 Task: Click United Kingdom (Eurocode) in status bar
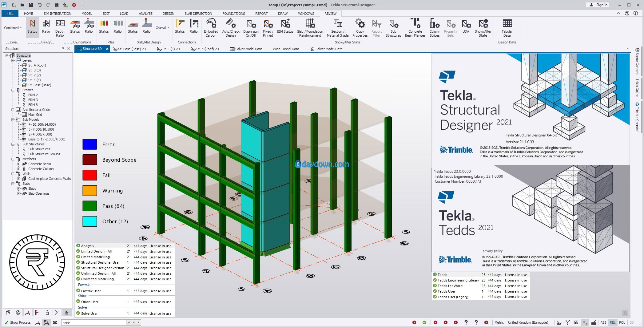528,322
